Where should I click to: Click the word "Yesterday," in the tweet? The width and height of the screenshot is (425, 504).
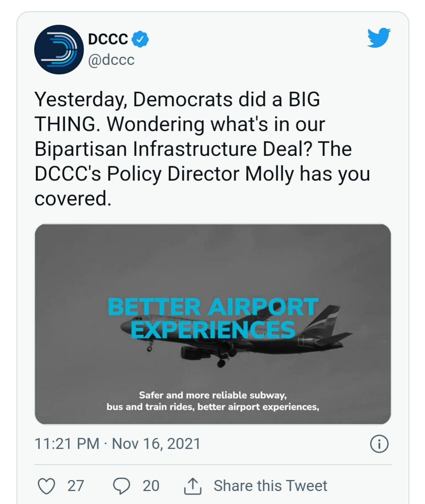(x=80, y=99)
